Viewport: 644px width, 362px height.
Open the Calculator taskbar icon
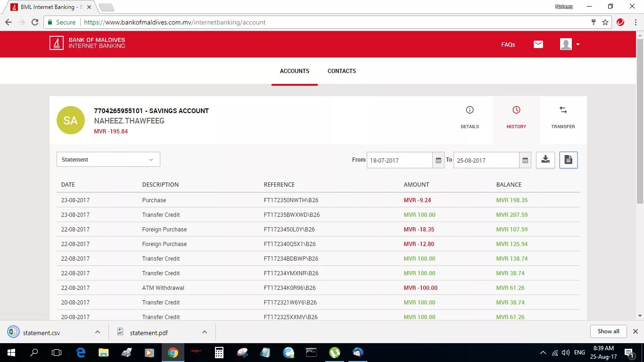tap(219, 353)
